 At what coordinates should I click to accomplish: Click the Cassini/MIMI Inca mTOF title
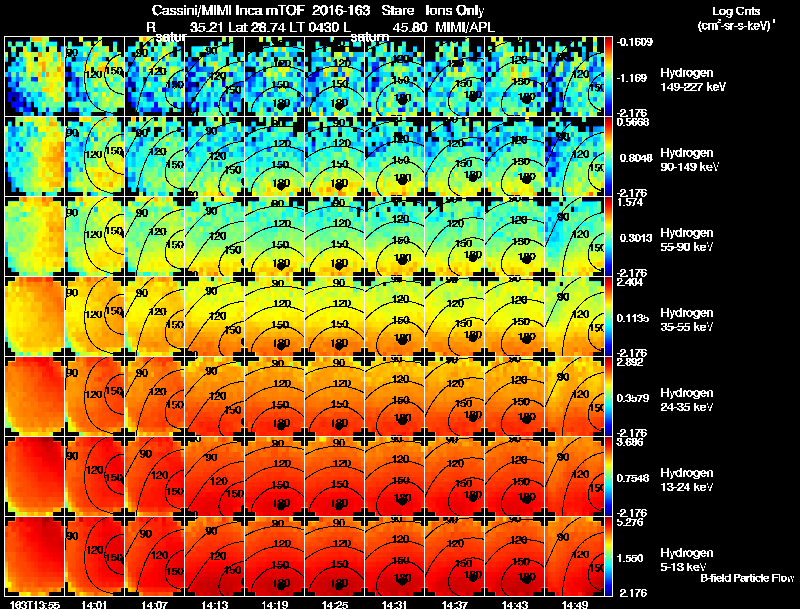pos(228,11)
